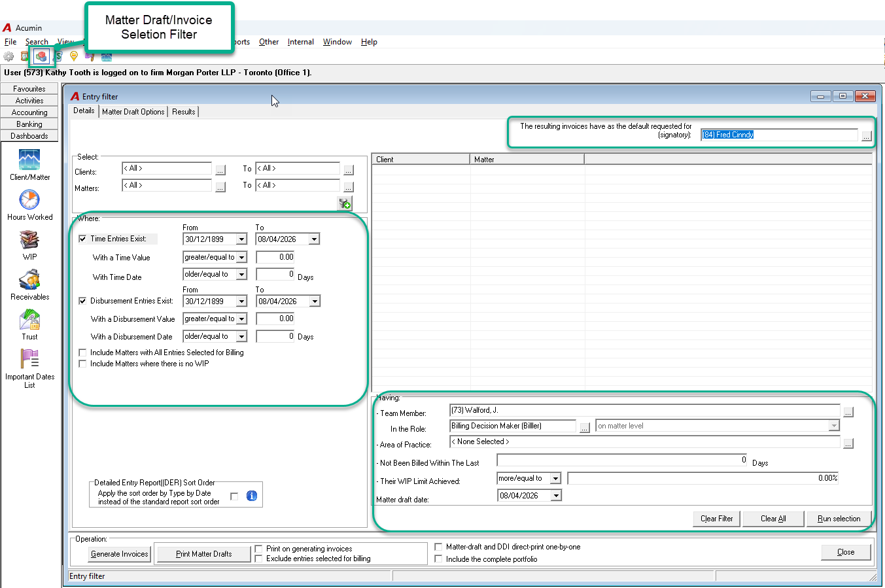Open the Matter Draft/Invoice Selection Filter icon
Viewport: 885px width, 588px height.
point(41,56)
